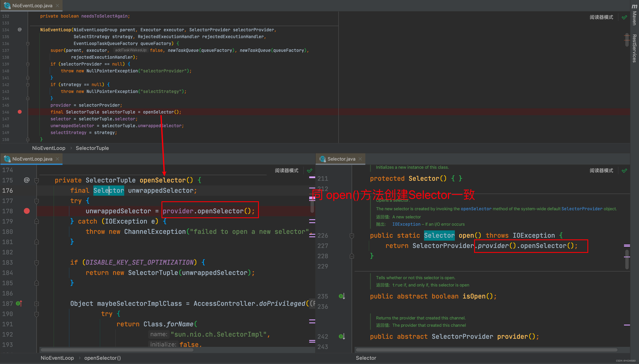Collapse the if block at line 142
The width and height of the screenshot is (639, 364).
click(28, 85)
